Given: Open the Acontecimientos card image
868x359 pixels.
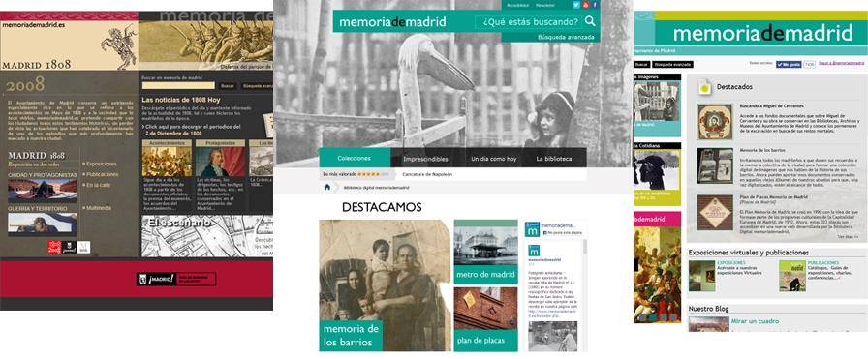Looking at the screenshot, I should [x=168, y=162].
